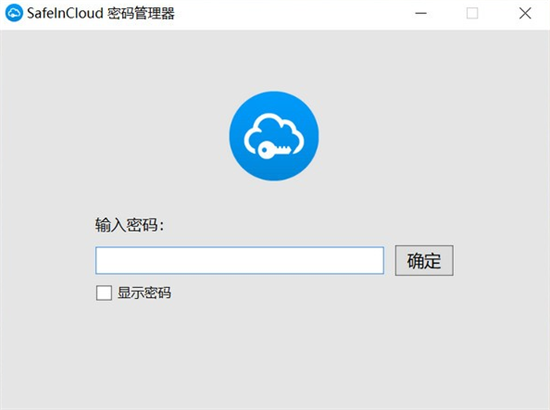This screenshot has height=410, width=550.
Task: Close the SafeInCloud 密码管理器 window
Action: point(525,13)
